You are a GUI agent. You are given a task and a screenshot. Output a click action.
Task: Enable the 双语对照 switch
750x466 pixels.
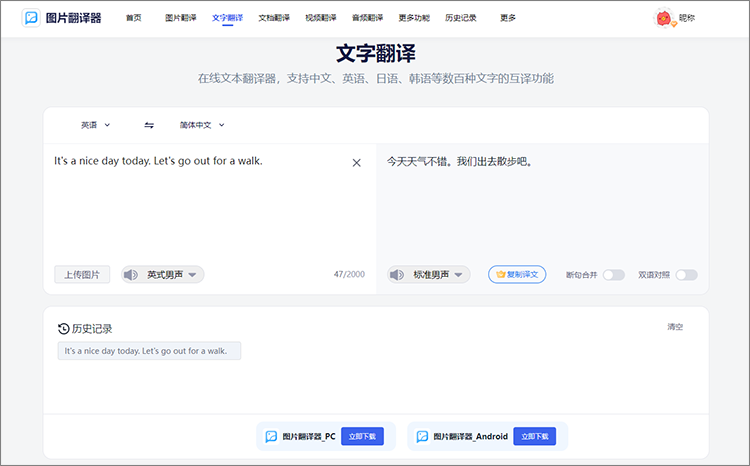686,275
